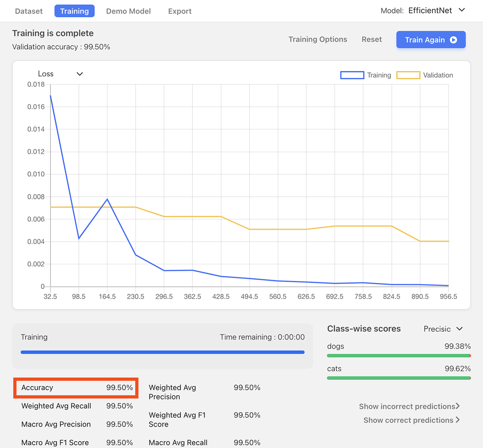Click the Weighted Avg F1 Score label
The height and width of the screenshot is (448, 483).
click(177, 419)
